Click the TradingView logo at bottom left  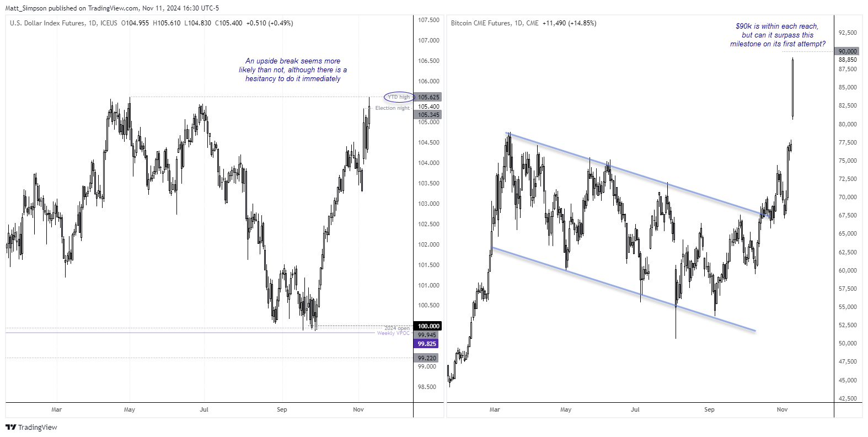[x=31, y=427]
